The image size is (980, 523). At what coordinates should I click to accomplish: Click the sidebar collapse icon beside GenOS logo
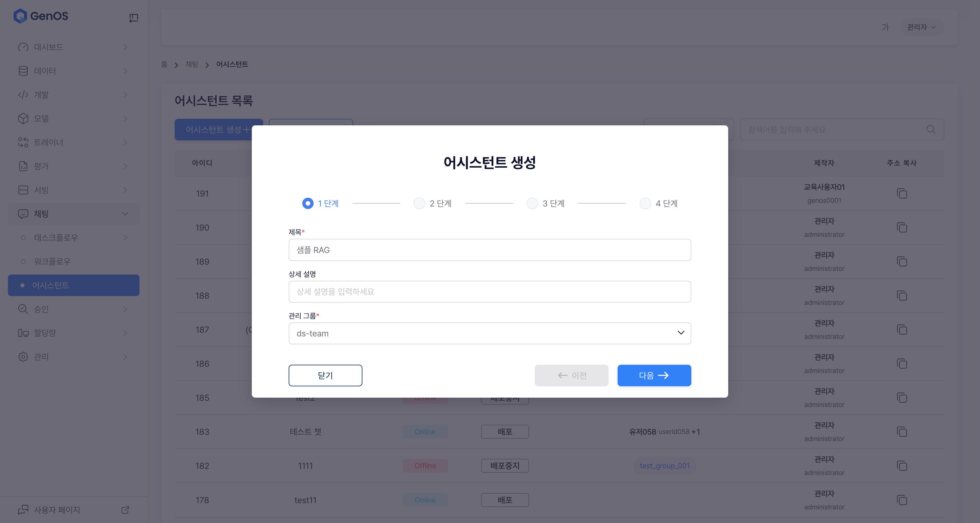coord(134,18)
